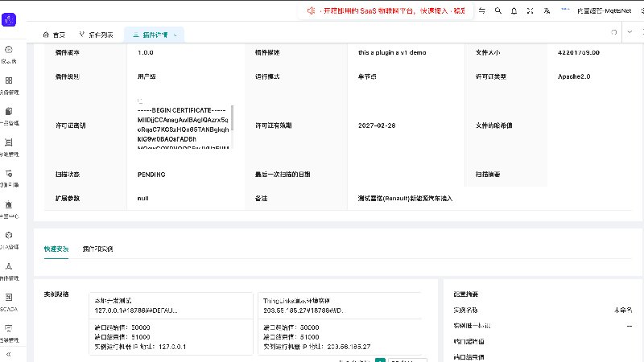
Task: Click the null extended parameter value
Action: pyautogui.click(x=143, y=198)
